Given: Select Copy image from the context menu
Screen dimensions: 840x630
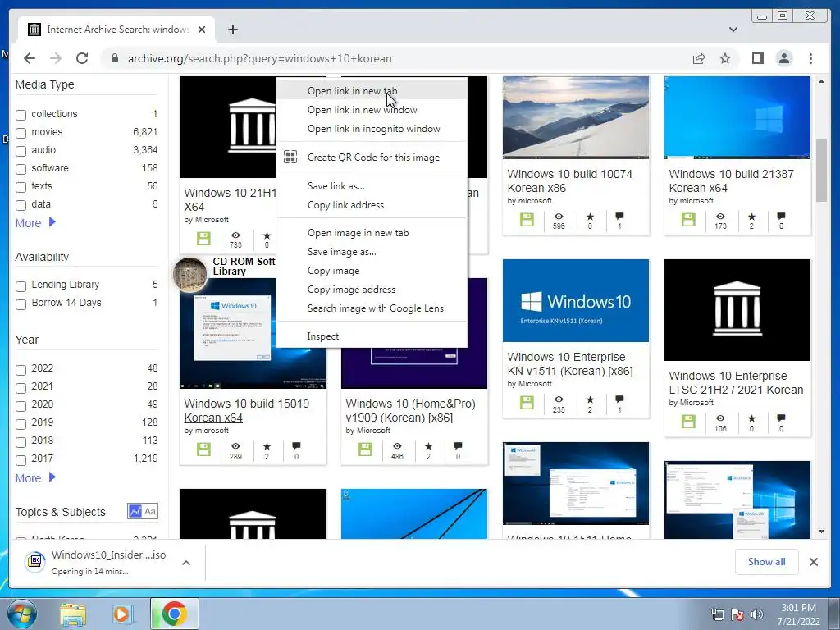Looking at the screenshot, I should (x=372, y=271).
